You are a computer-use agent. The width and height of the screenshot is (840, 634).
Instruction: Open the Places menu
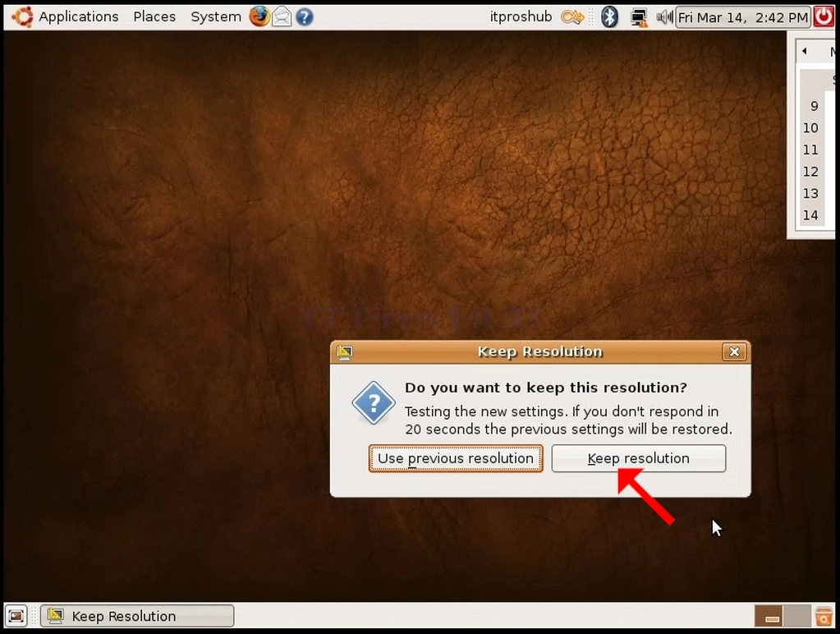(x=154, y=17)
